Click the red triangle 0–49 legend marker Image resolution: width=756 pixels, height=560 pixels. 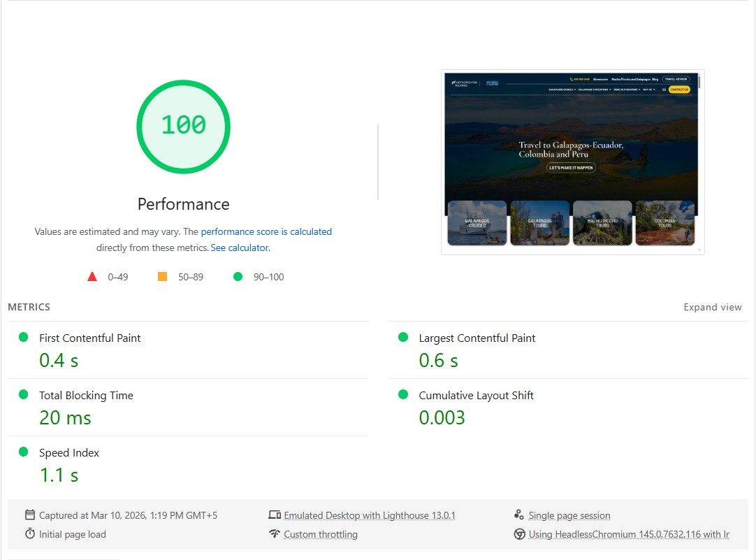click(x=92, y=276)
